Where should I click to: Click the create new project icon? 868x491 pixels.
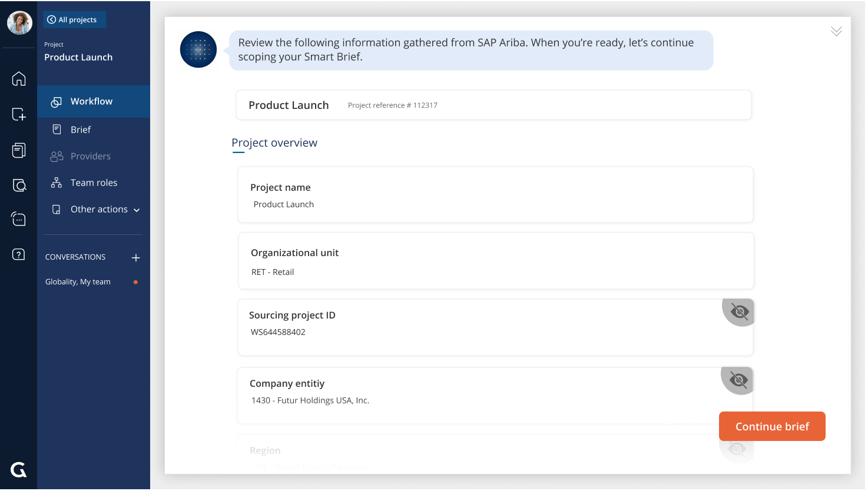click(19, 115)
